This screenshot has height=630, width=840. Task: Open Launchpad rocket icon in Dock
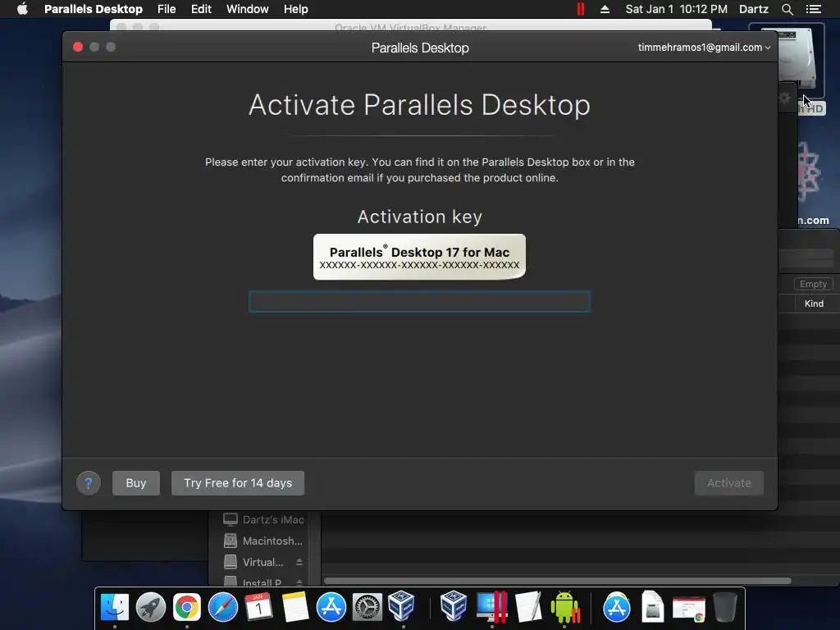point(151,607)
